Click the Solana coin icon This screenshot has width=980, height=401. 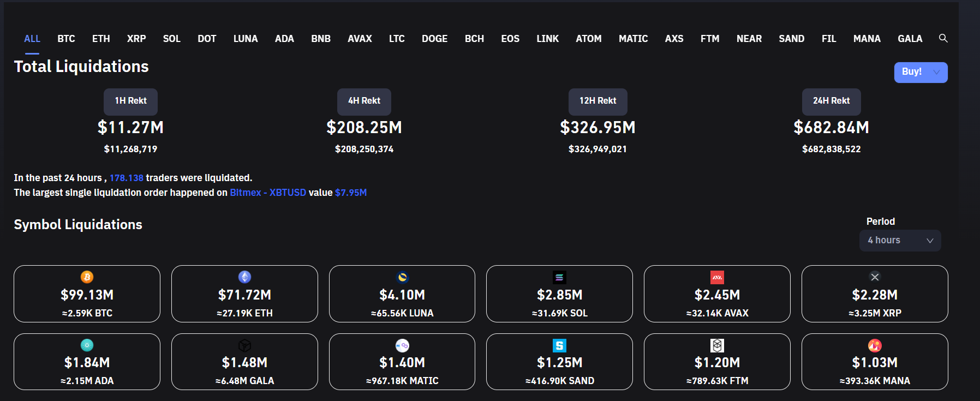point(559,277)
